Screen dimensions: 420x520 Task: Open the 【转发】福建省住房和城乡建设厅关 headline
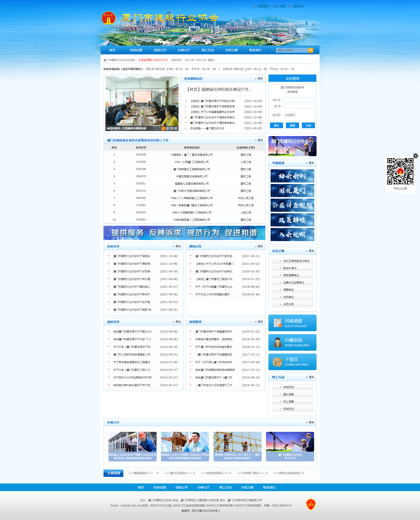[219, 89]
